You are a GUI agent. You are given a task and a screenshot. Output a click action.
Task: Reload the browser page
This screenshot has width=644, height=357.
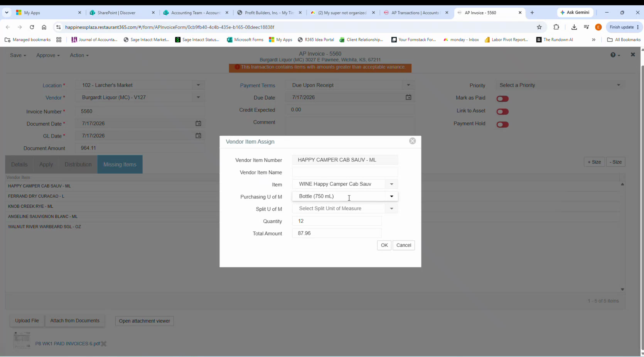coord(32,27)
